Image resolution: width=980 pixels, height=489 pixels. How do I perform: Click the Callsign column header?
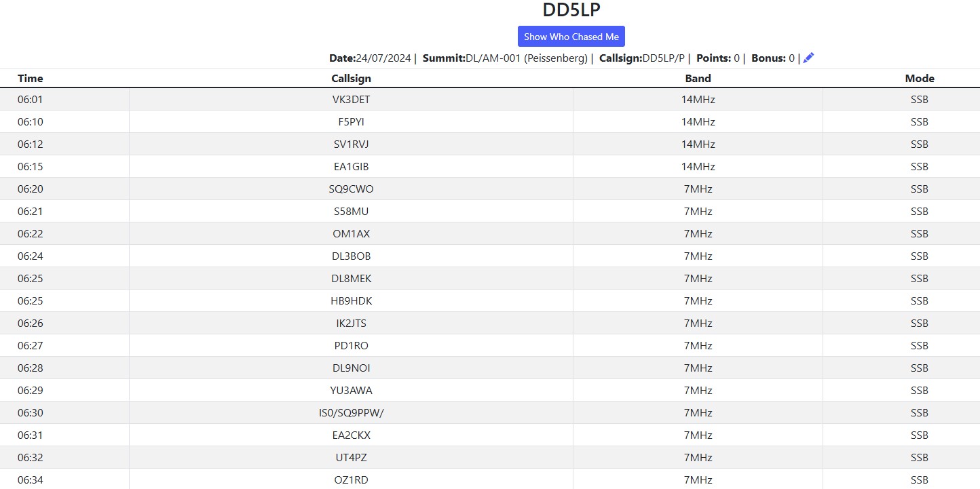tap(351, 79)
